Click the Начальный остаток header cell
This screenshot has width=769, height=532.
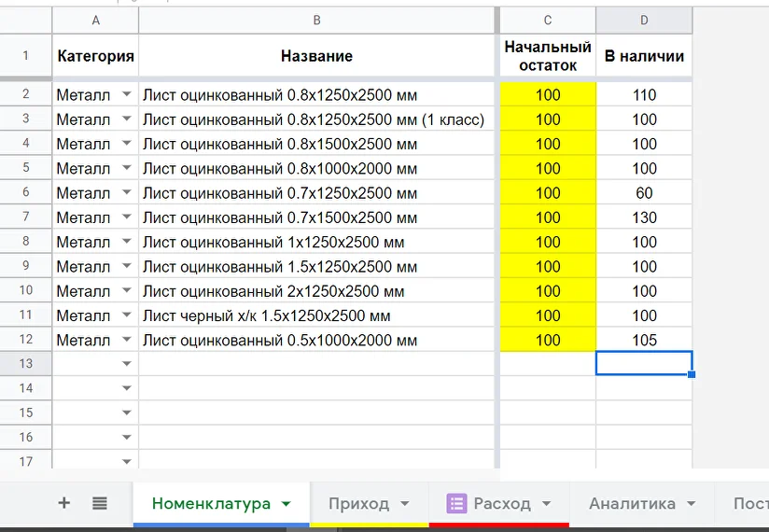pyautogui.click(x=548, y=55)
